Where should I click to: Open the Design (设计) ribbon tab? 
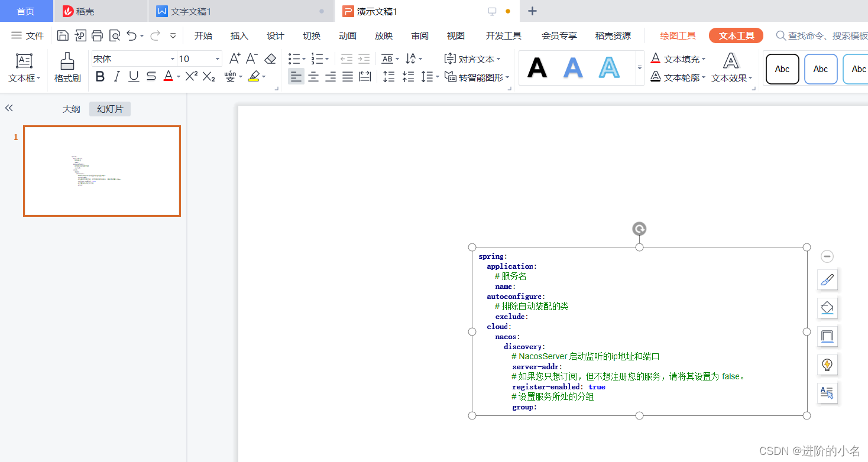coord(275,35)
